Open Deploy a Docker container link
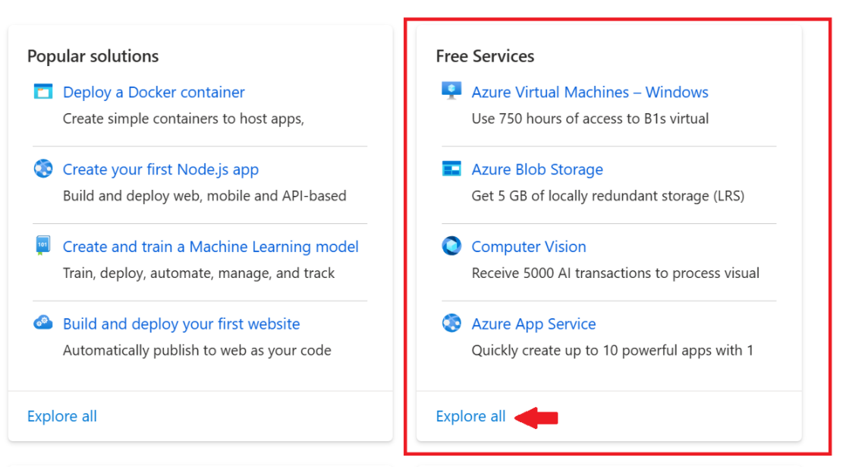 [153, 93]
